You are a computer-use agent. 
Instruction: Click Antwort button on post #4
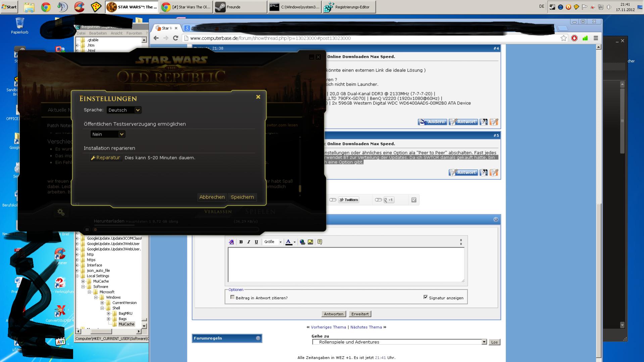tap(463, 122)
